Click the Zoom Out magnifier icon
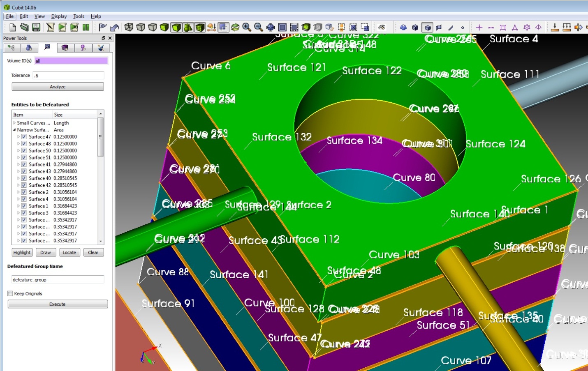588x371 pixels. [x=258, y=28]
